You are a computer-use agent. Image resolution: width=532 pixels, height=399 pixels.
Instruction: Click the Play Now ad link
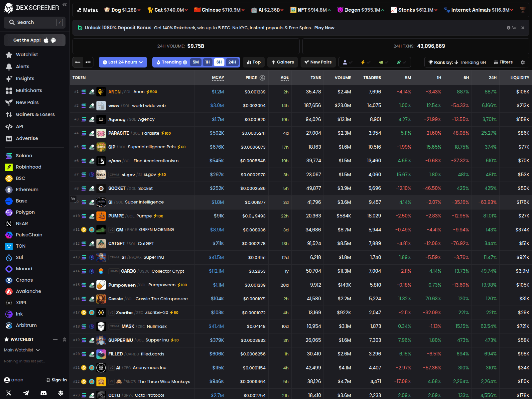click(324, 28)
